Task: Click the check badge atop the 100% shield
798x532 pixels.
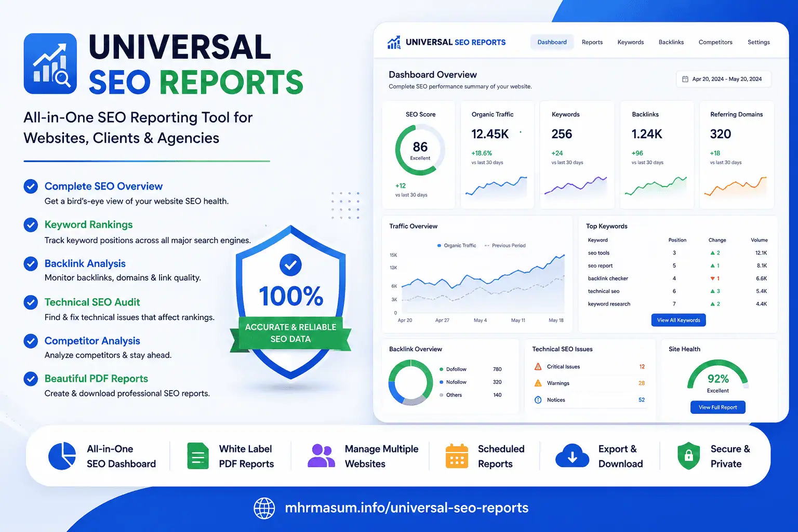Action: coord(290,265)
